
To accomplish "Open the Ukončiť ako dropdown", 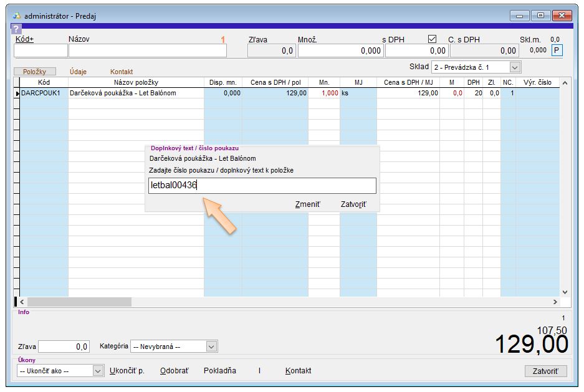I will 98,371.
